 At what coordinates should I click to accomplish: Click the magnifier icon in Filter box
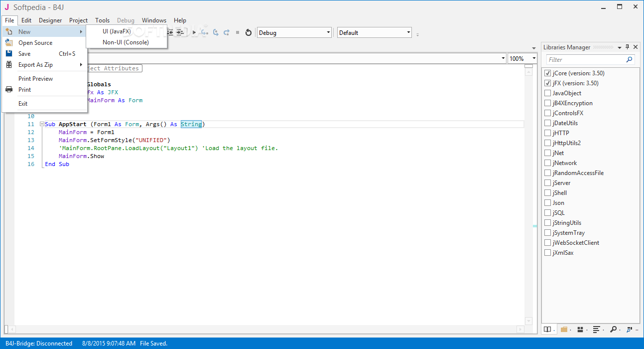630,60
